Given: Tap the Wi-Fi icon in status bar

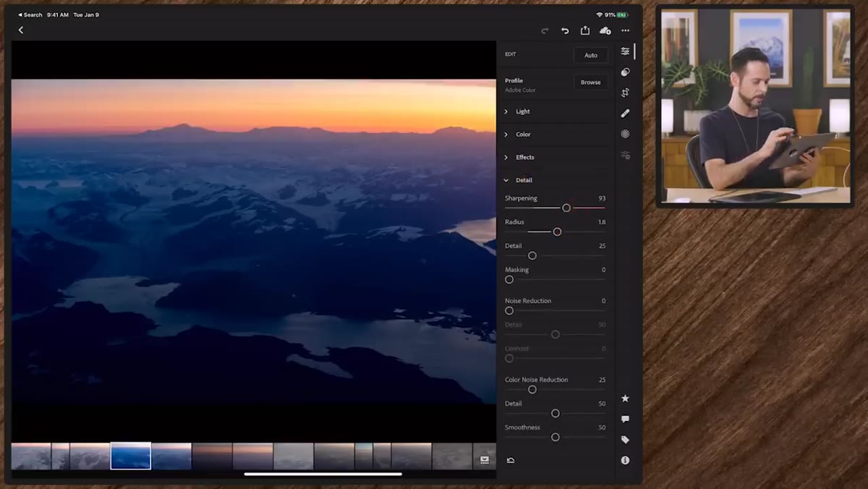Looking at the screenshot, I should click(600, 14).
